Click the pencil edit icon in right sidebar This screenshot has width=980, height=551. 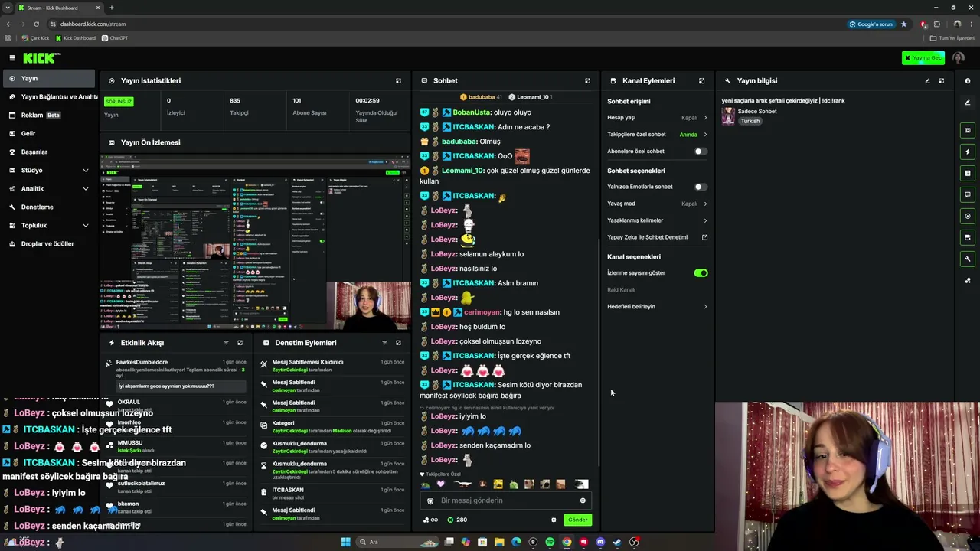coord(968,103)
